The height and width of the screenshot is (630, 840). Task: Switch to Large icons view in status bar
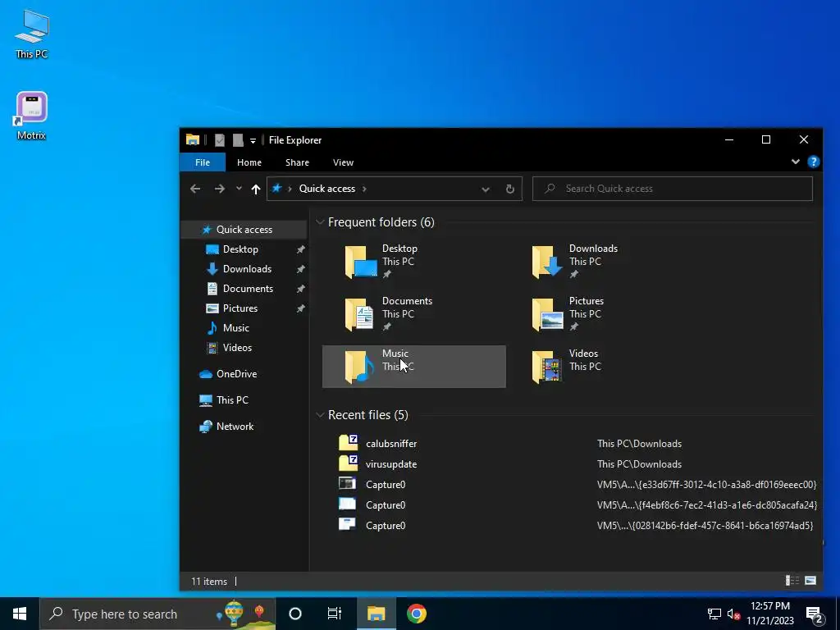pos(810,581)
